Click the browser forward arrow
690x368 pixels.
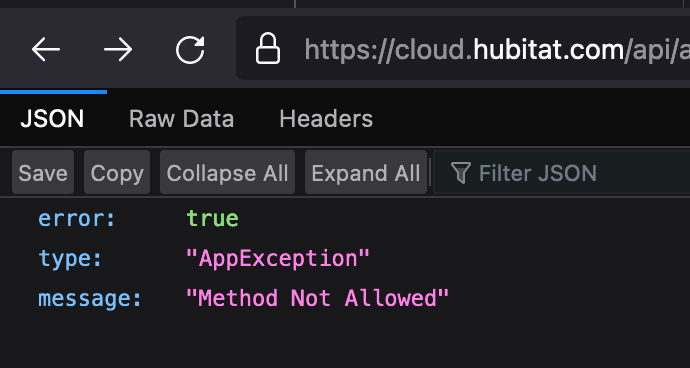(x=118, y=49)
